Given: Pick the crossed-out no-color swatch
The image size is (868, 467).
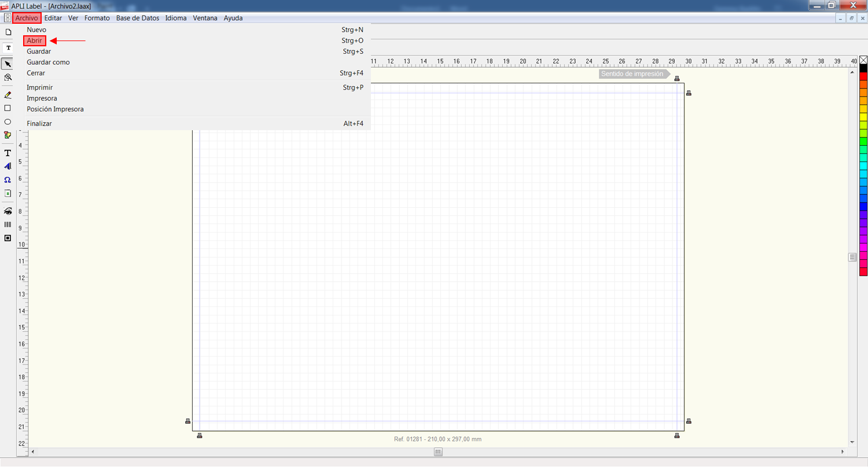Looking at the screenshot, I should click(863, 60).
